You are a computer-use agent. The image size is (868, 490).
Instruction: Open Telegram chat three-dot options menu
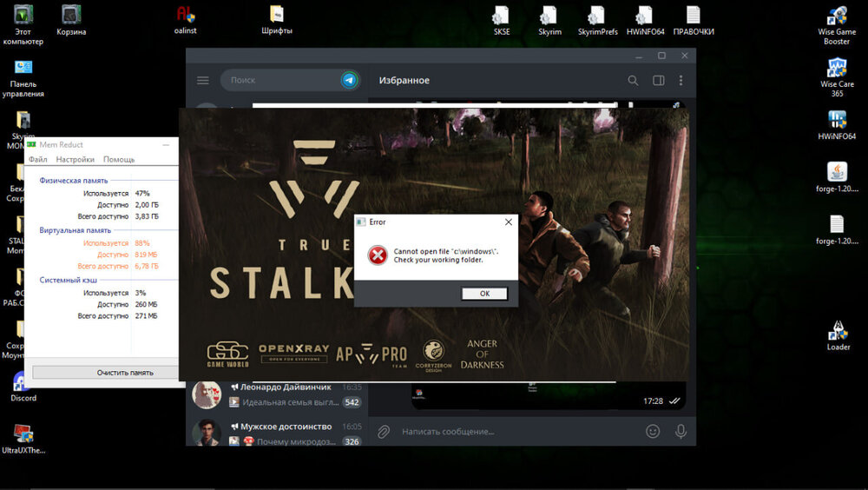(x=681, y=81)
